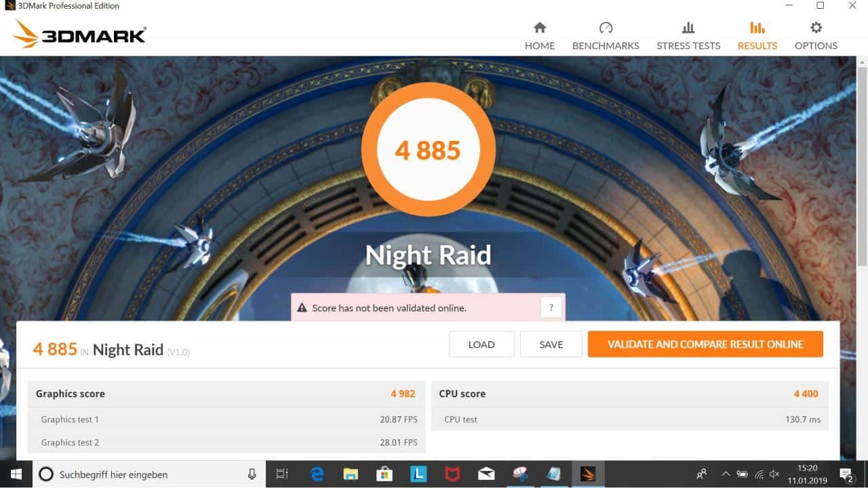868x488 pixels.
Task: Launch Microsoft Store from the taskbar
Action: (x=384, y=474)
